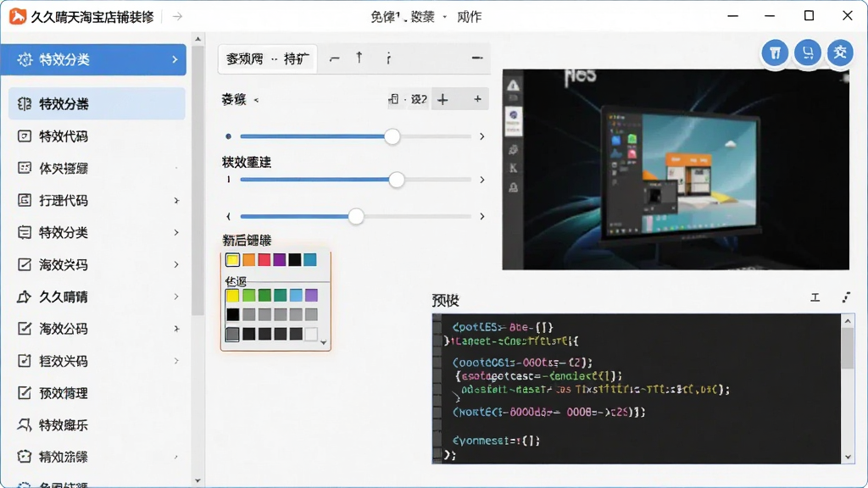Viewport: 868px width, 488px height.
Task: Expand the 特效分类 blue header chevron
Action: tap(175, 59)
